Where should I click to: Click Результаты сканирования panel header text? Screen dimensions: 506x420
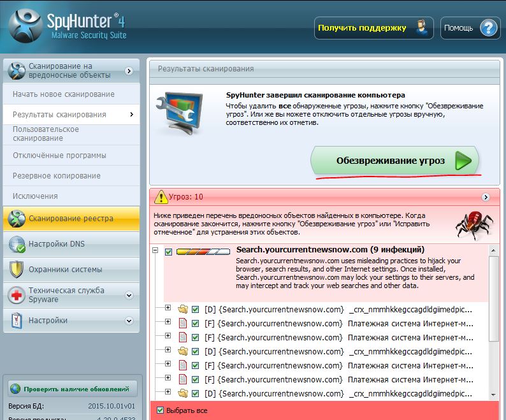206,69
